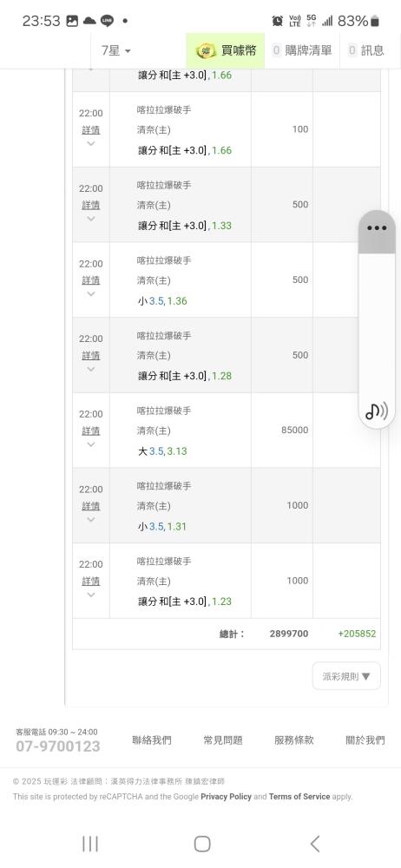The height and width of the screenshot is (868, 401).
Task: Open the floating three-dots menu handle
Action: (377, 228)
